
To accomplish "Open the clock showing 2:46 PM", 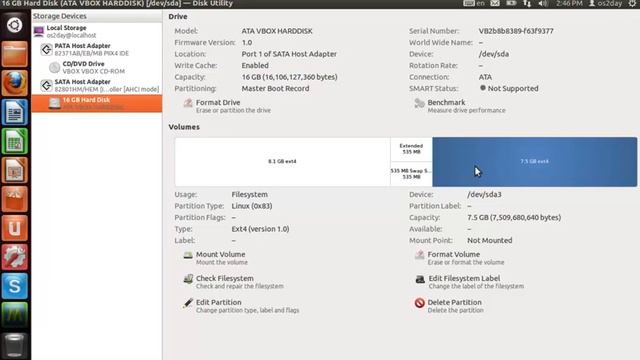I will click(569, 4).
